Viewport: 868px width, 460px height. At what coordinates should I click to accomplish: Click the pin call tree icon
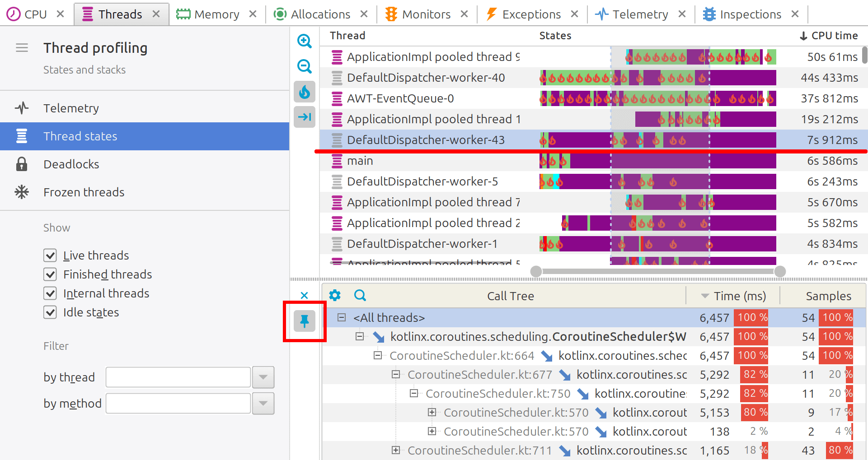coord(304,321)
